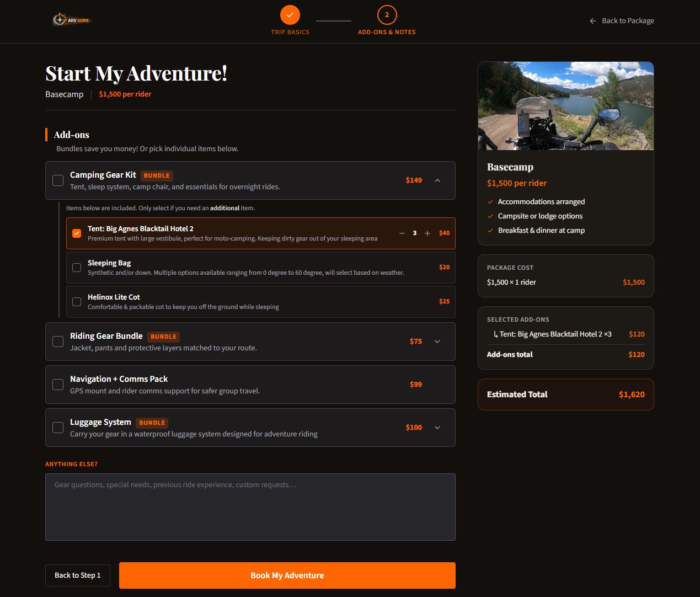Switch to the TRIP BASICS step
This screenshot has height=597, width=700.
pyautogui.click(x=290, y=32)
